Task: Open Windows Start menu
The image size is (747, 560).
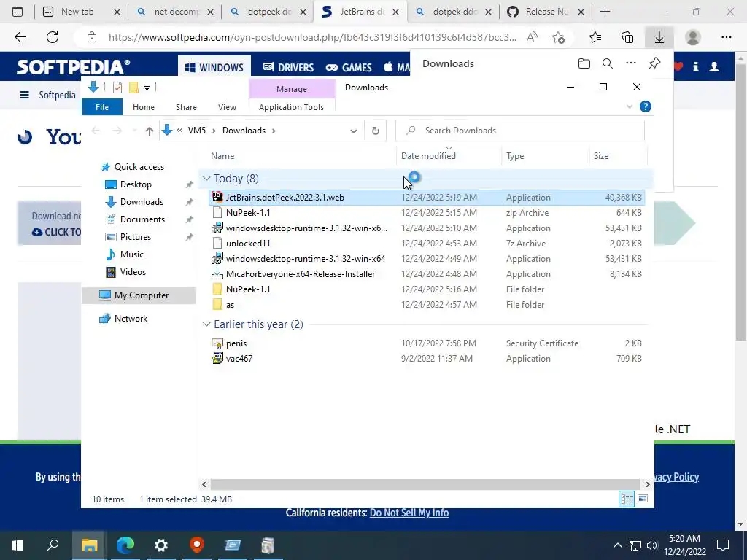Action: 18,545
